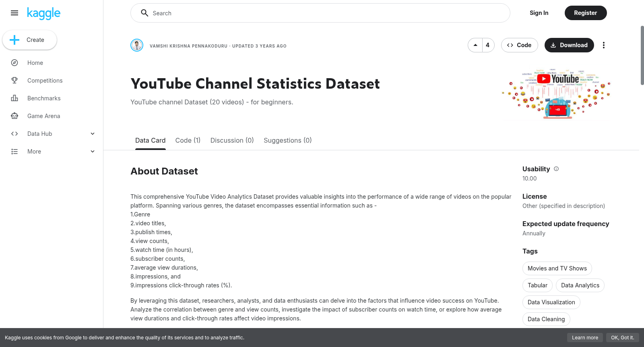Image resolution: width=644 pixels, height=347 pixels.
Task: Switch to the Discussion (0) tab
Action: [232, 140]
